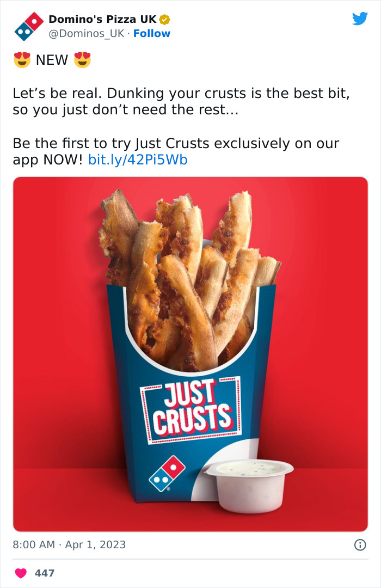Like the tweet with the heart icon
The image size is (381, 588).
(x=21, y=573)
